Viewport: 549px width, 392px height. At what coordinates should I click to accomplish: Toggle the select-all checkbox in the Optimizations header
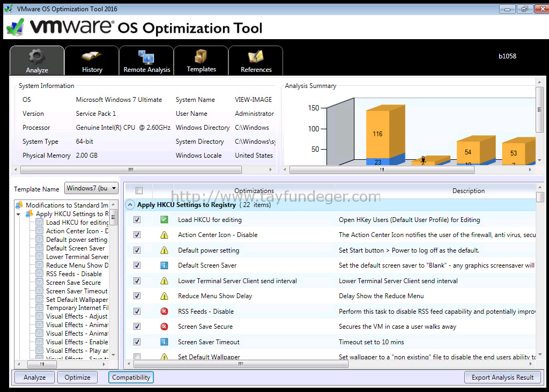click(139, 190)
